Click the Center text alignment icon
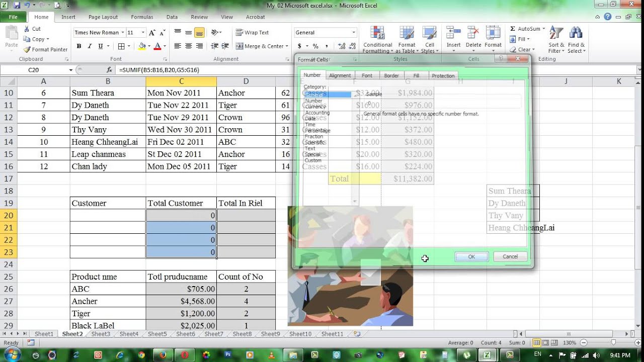Viewport: 644px width, 362px height. [189, 46]
